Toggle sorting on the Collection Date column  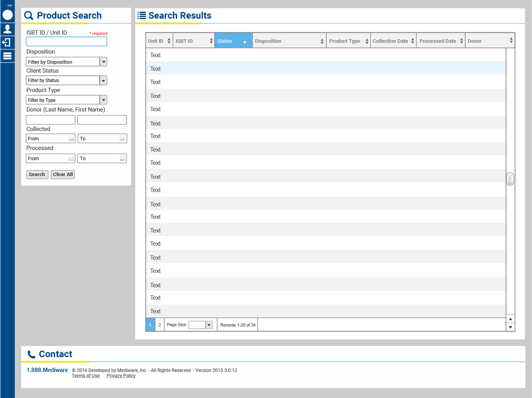[x=413, y=40]
